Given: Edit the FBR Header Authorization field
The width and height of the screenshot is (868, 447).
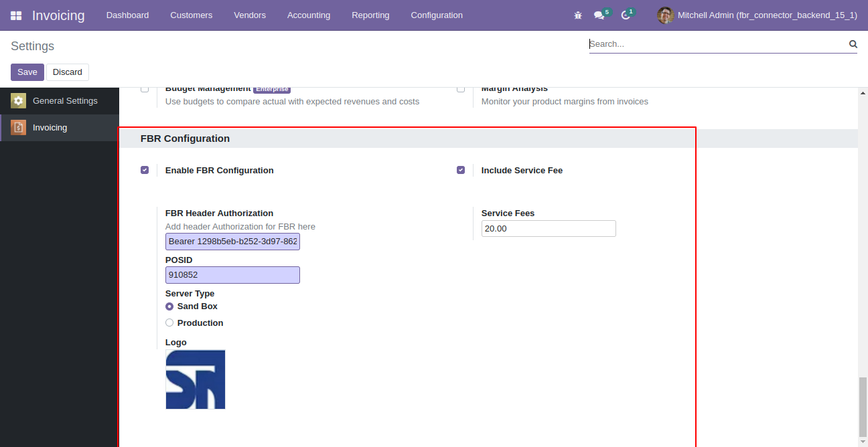Looking at the screenshot, I should [x=232, y=242].
